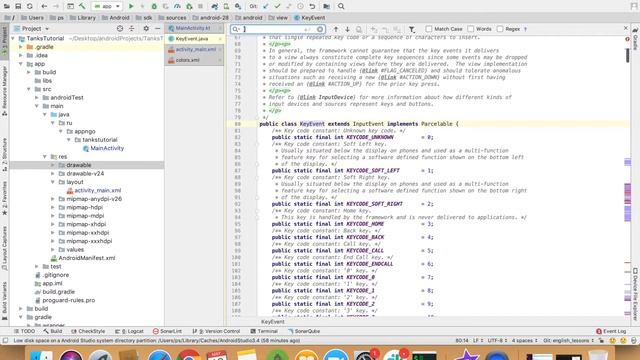Open the Build tool window
The height and width of the screenshot is (360, 640).
click(x=53, y=331)
